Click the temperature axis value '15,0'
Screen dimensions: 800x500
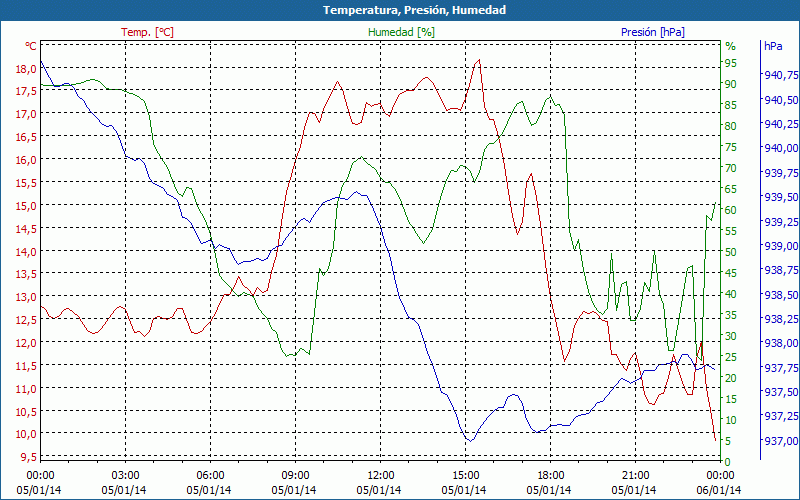pyautogui.click(x=27, y=206)
